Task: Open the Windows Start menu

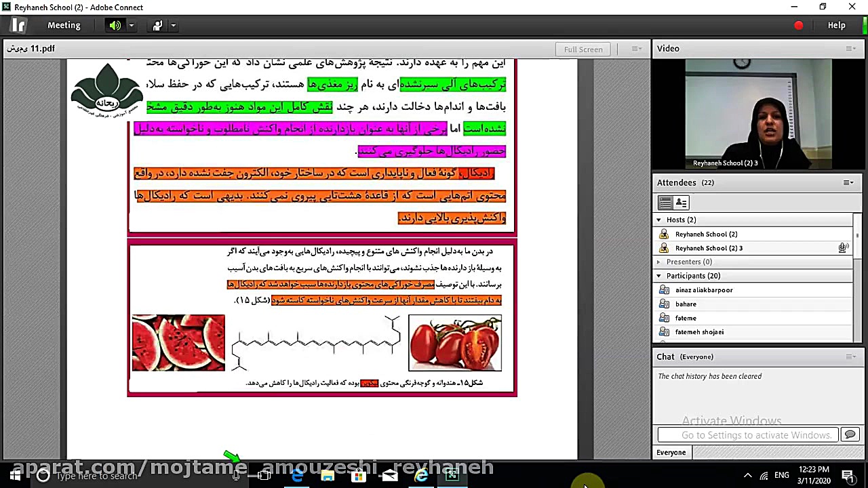Action: [x=14, y=475]
